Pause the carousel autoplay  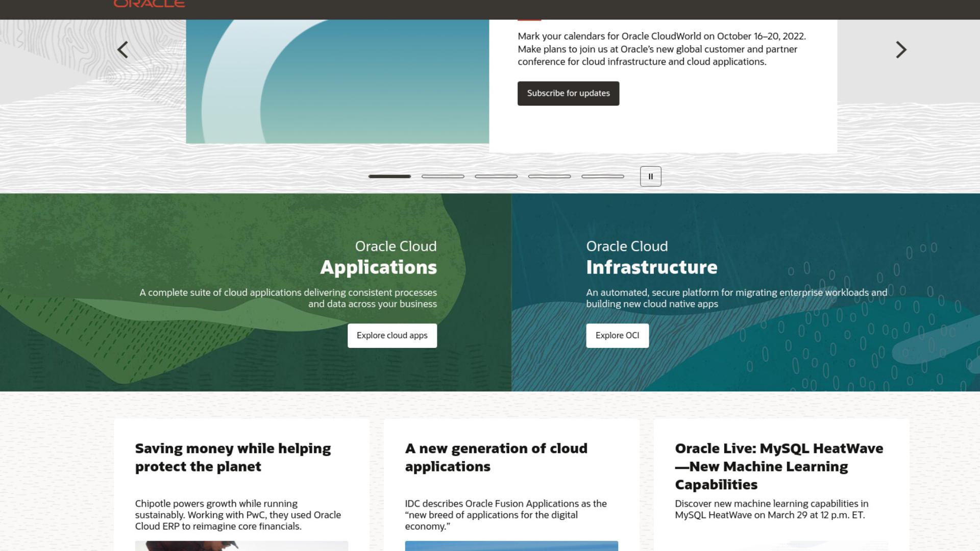[650, 177]
